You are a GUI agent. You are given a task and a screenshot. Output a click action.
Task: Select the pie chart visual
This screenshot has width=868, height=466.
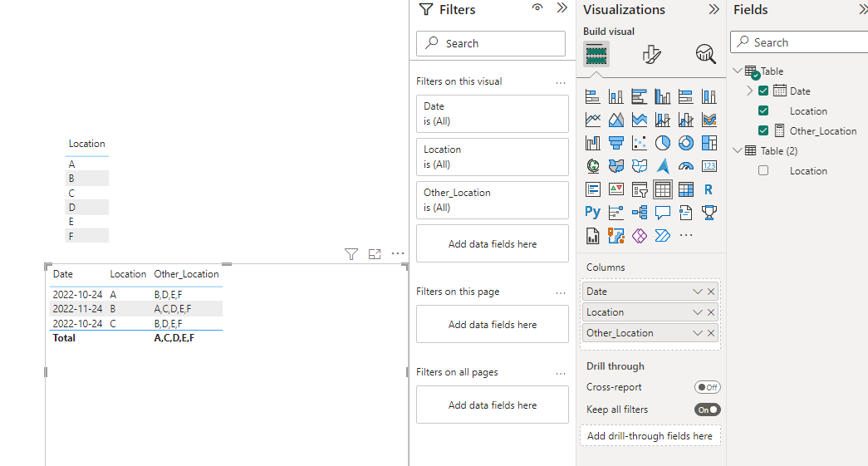click(662, 143)
